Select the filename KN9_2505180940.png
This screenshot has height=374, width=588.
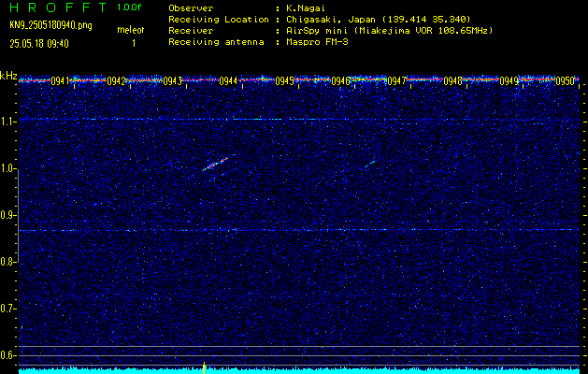(x=50, y=25)
